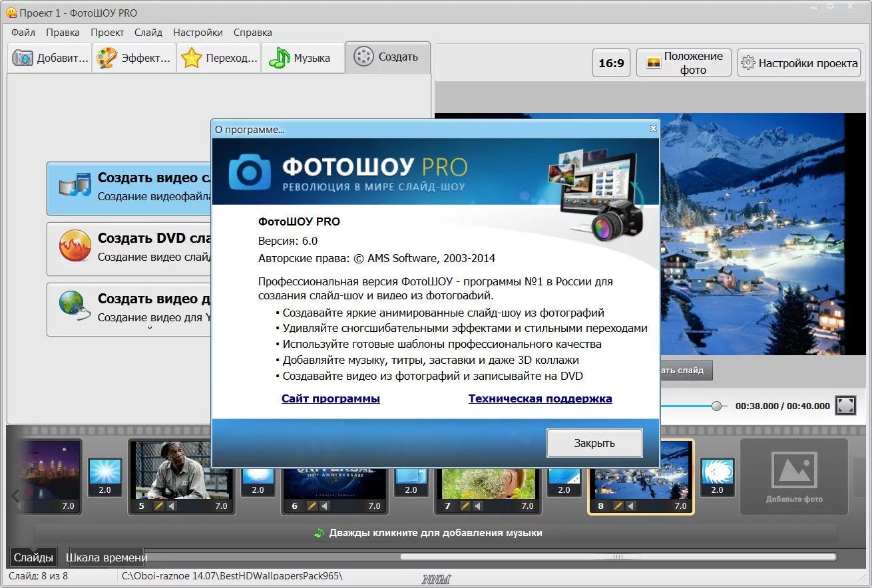Switch to the Эффекты tab
This screenshot has height=588, width=872.
point(134,58)
